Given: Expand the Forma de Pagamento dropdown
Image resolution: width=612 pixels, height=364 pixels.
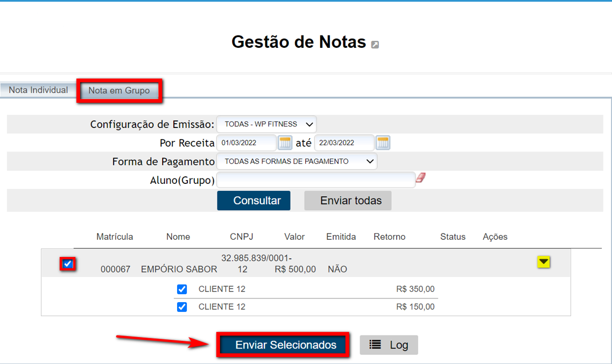Looking at the screenshot, I should pos(297,161).
